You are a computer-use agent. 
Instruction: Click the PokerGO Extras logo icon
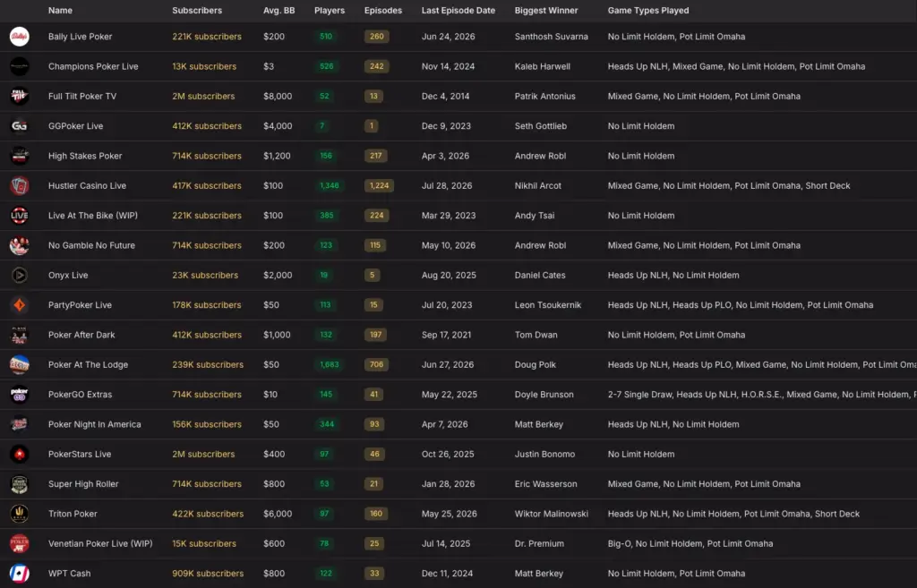pos(20,394)
